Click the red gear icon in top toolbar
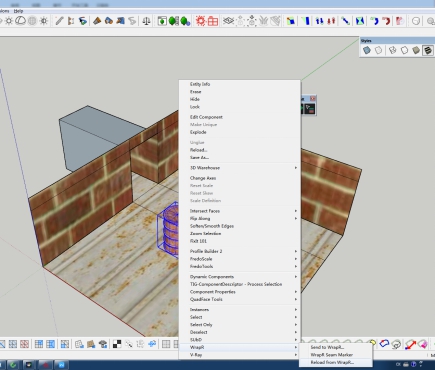The width and height of the screenshot is (435, 370). (x=201, y=21)
